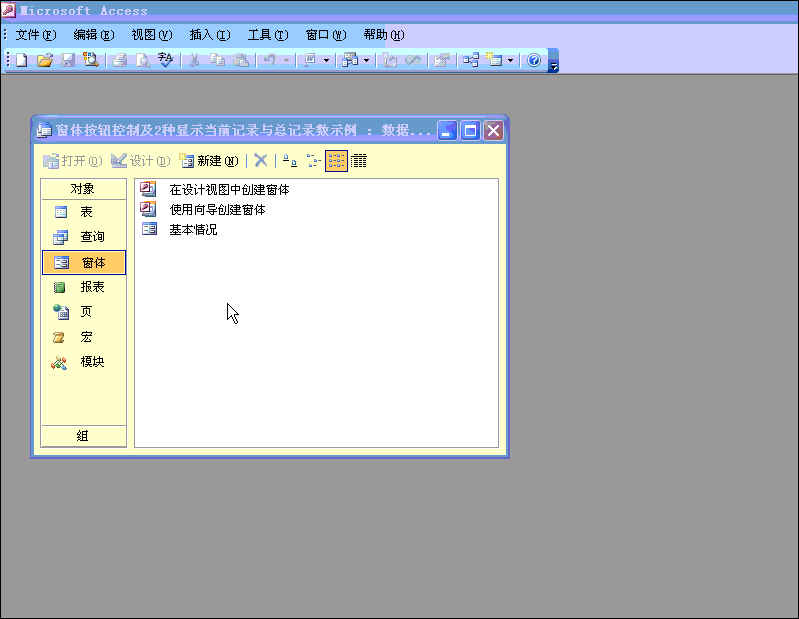Expand the New Object dropdown arrow
The image size is (799, 619).
[511, 60]
